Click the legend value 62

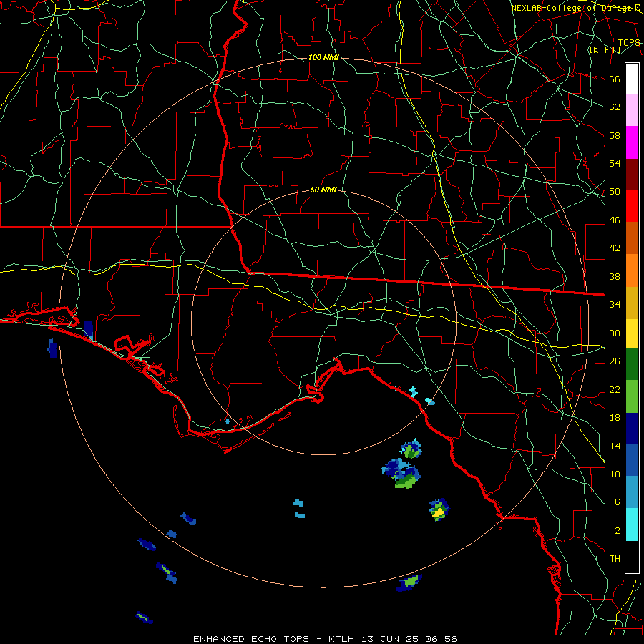[615, 107]
